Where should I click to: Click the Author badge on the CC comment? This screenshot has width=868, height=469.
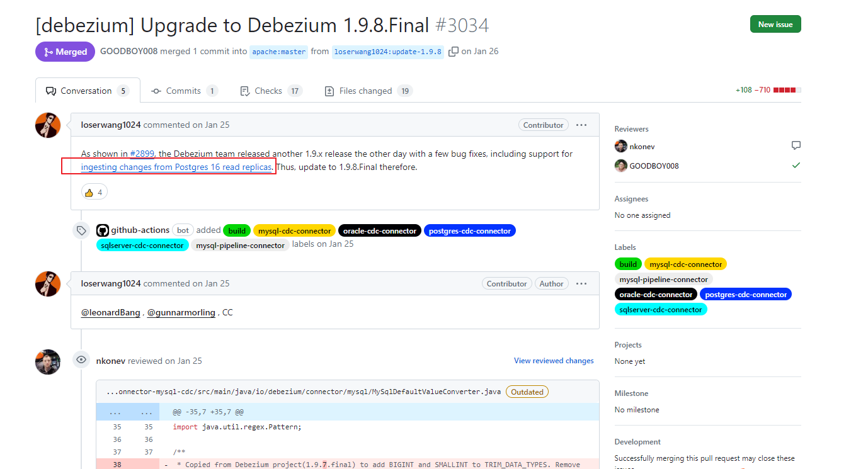tap(552, 283)
